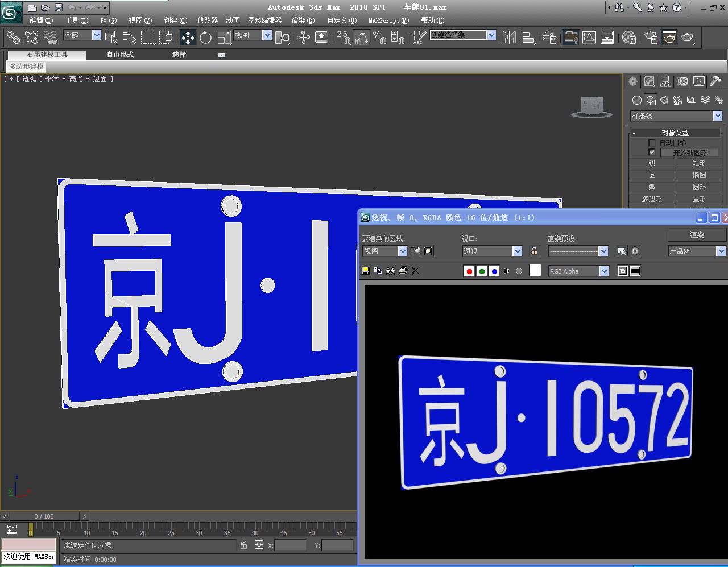Screen dimensions: 728x567
Task: Open the 产品级 render mode dropdown
Action: click(x=721, y=251)
